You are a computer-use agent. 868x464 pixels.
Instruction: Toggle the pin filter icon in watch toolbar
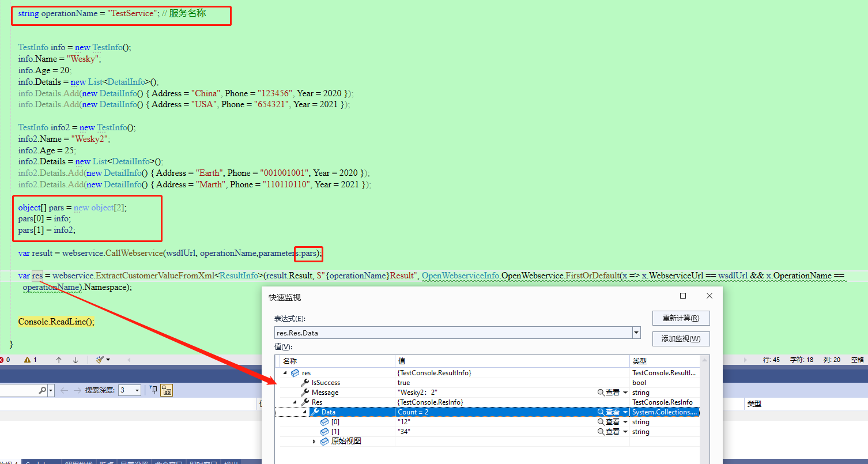click(x=153, y=390)
